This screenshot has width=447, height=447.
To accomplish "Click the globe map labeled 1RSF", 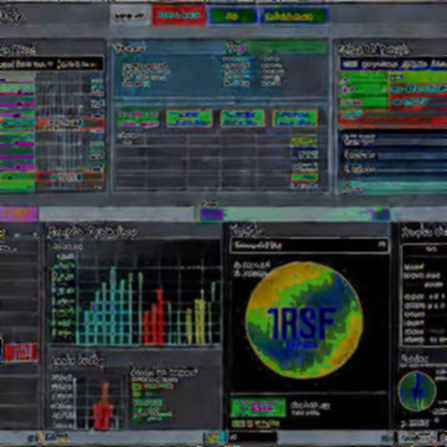I will coord(304,320).
